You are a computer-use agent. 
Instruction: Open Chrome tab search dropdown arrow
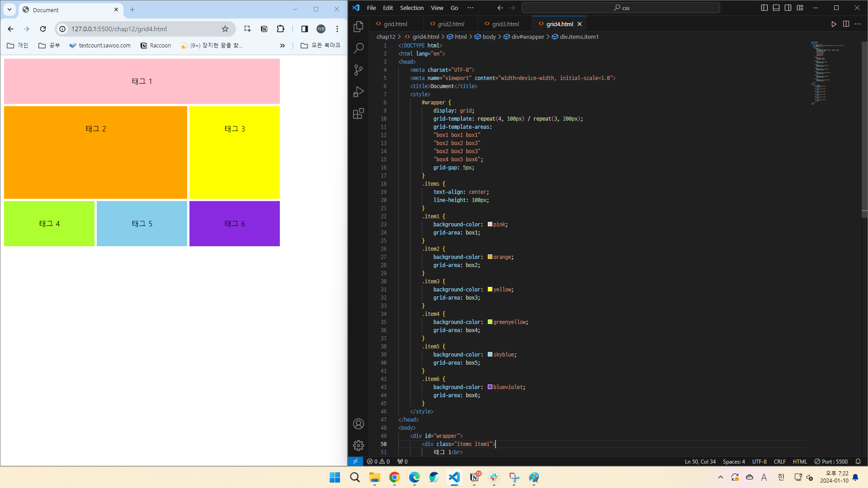[x=9, y=9]
